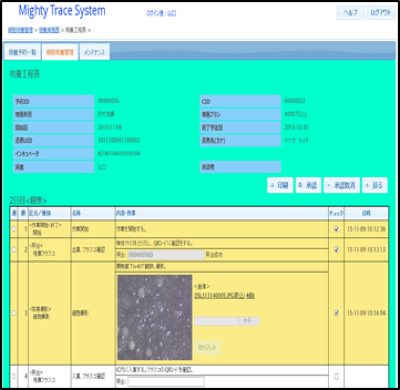Select row 1 作業開始 selection control

(14, 229)
